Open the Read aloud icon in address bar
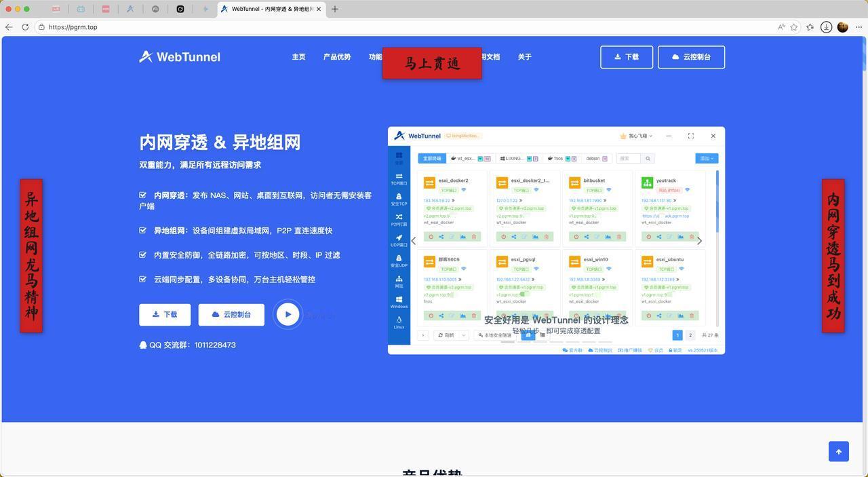Viewport: 868px width, 477px height. [781, 27]
